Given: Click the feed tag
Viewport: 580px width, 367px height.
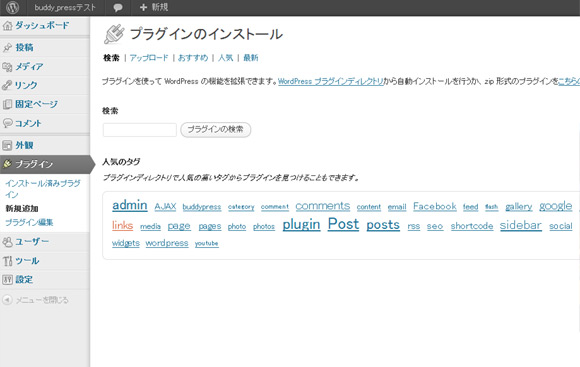Looking at the screenshot, I should tap(471, 207).
